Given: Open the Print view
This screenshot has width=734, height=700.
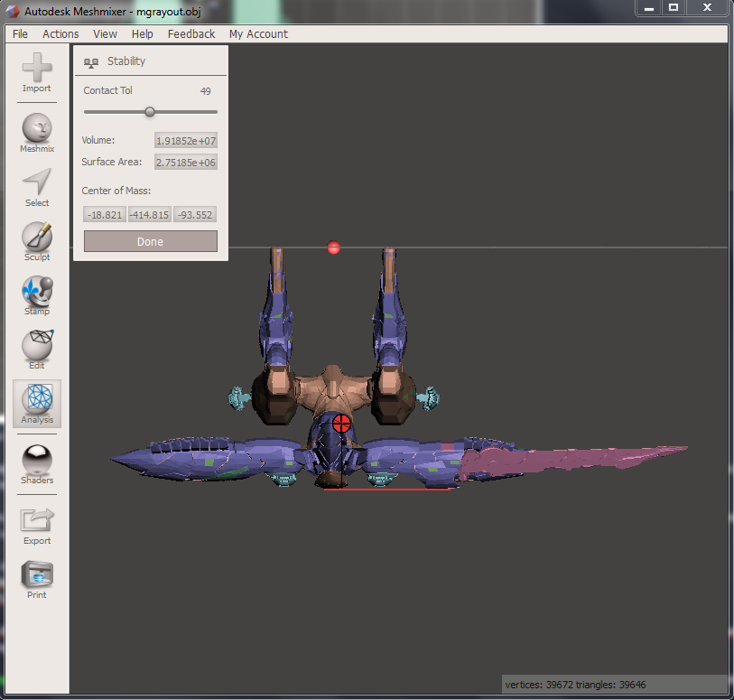Looking at the screenshot, I should point(37,580).
